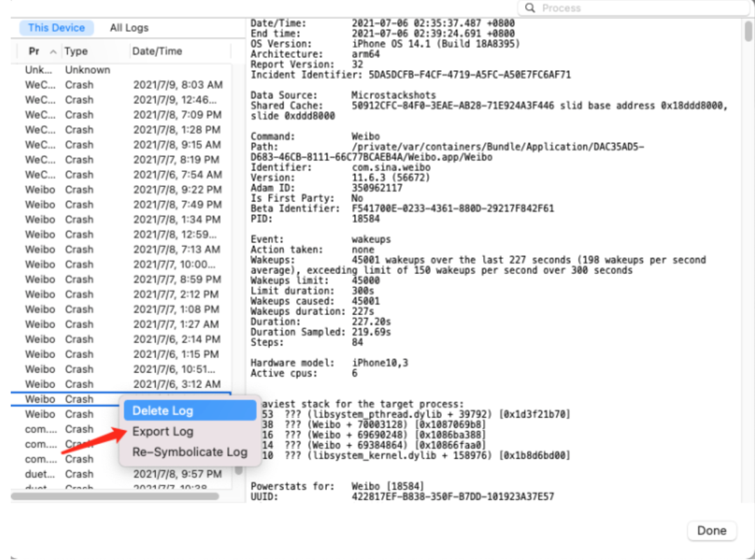Select the Unknown type log row
This screenshot has height=560, width=755.
tap(121, 70)
